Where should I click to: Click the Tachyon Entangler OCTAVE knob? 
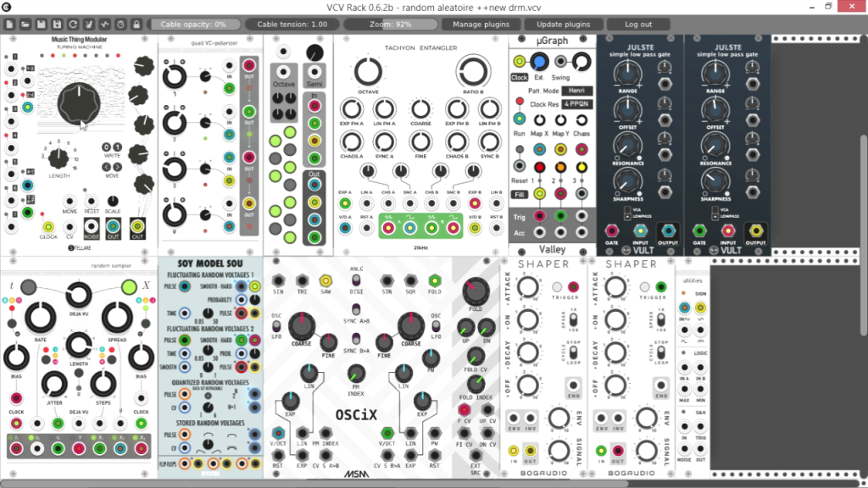[x=368, y=72]
